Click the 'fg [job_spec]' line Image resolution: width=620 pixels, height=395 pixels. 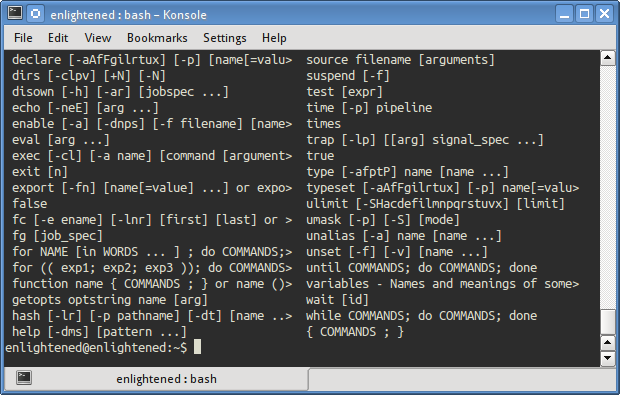point(57,236)
